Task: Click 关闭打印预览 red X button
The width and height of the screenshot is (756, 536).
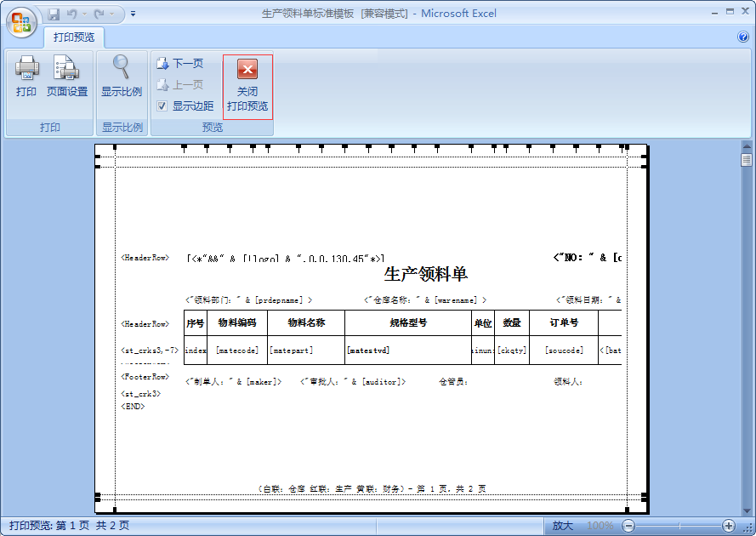Action: [x=247, y=87]
